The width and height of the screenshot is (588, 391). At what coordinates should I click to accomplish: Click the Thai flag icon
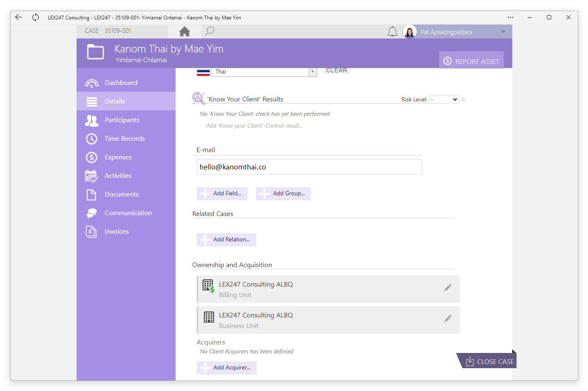(203, 72)
